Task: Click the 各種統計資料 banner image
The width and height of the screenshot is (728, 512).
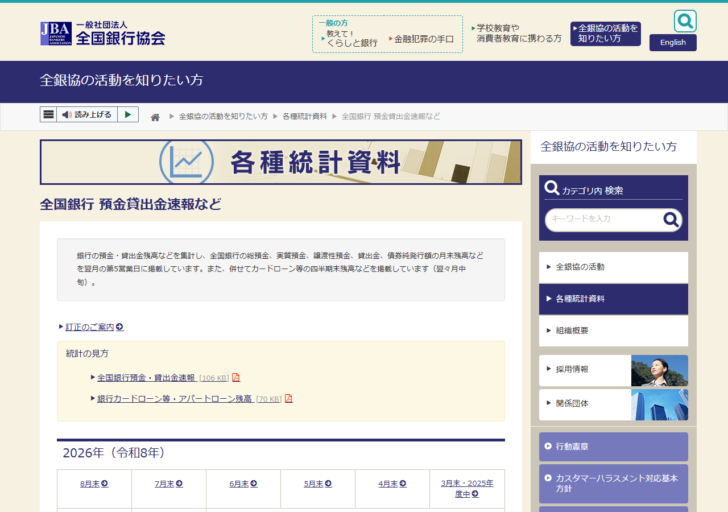Action: 281,162
